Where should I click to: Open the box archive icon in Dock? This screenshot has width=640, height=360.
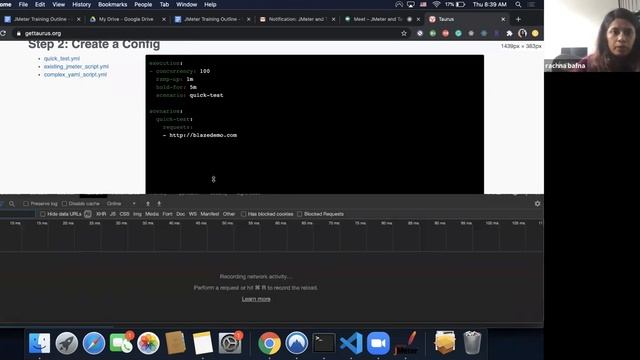click(445, 343)
